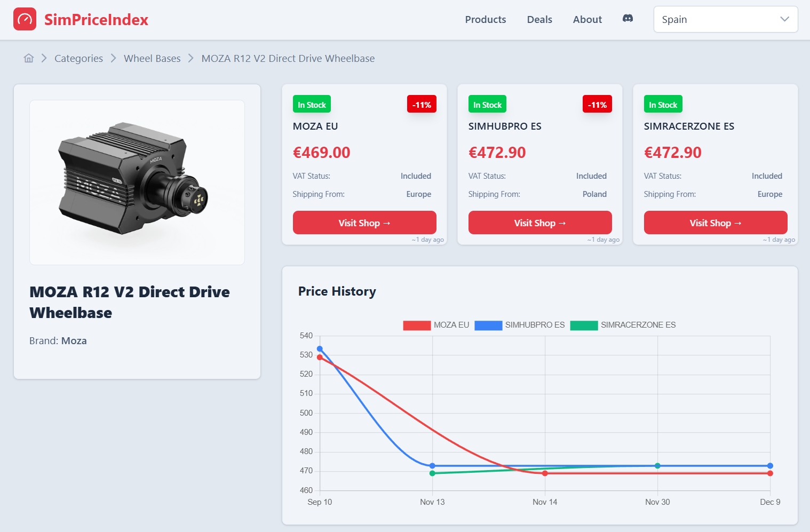This screenshot has width=810, height=532.
Task: Click the home icon in the breadcrumb
Action: pos(29,58)
